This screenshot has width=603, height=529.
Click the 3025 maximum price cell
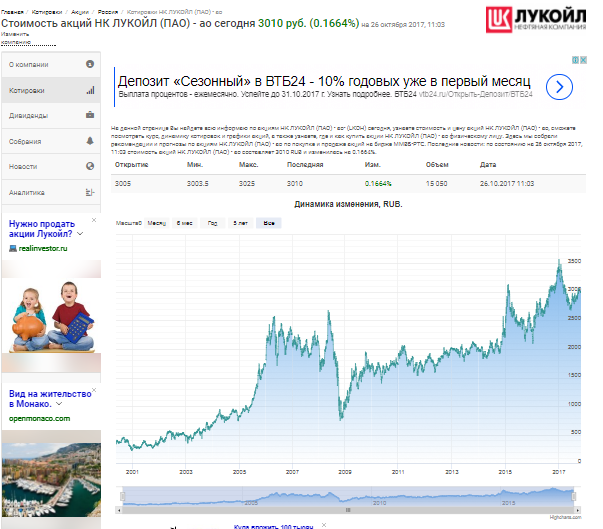(247, 184)
